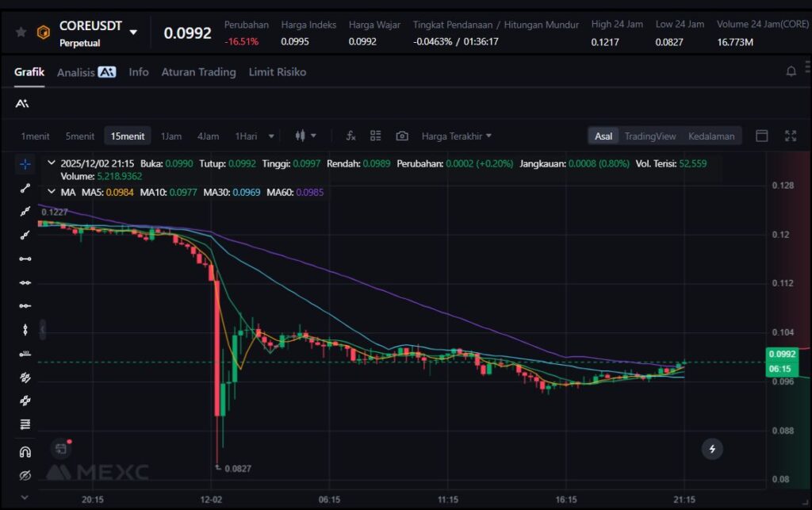Enter fullscreen chart mode

791,136
